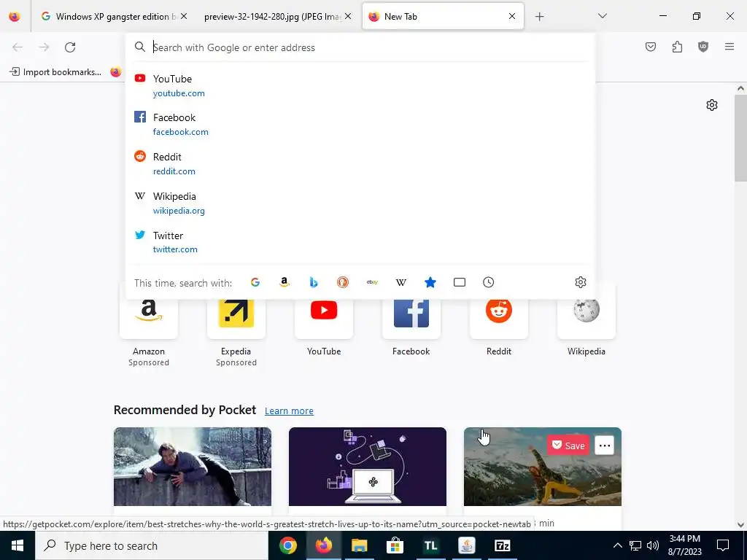This screenshot has width=747, height=560.
Task: Open the Java application taskbar icon
Action: (466, 545)
